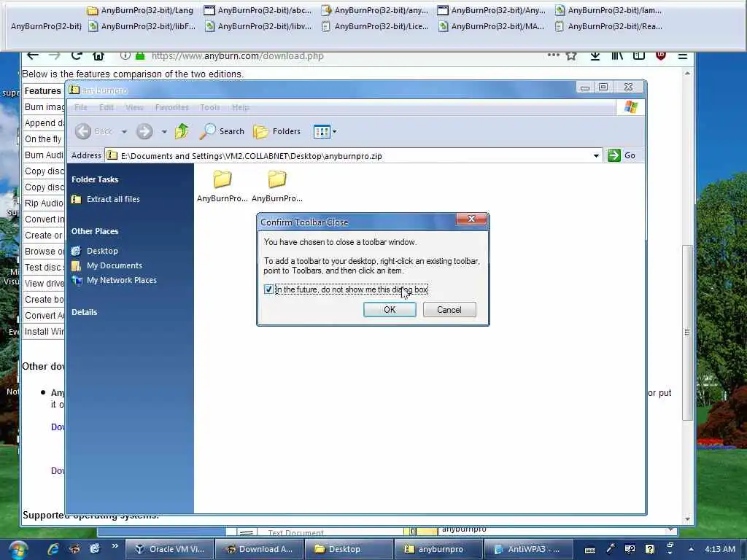Open the page actions three-dots menu
747x560 pixels.
coord(553,55)
